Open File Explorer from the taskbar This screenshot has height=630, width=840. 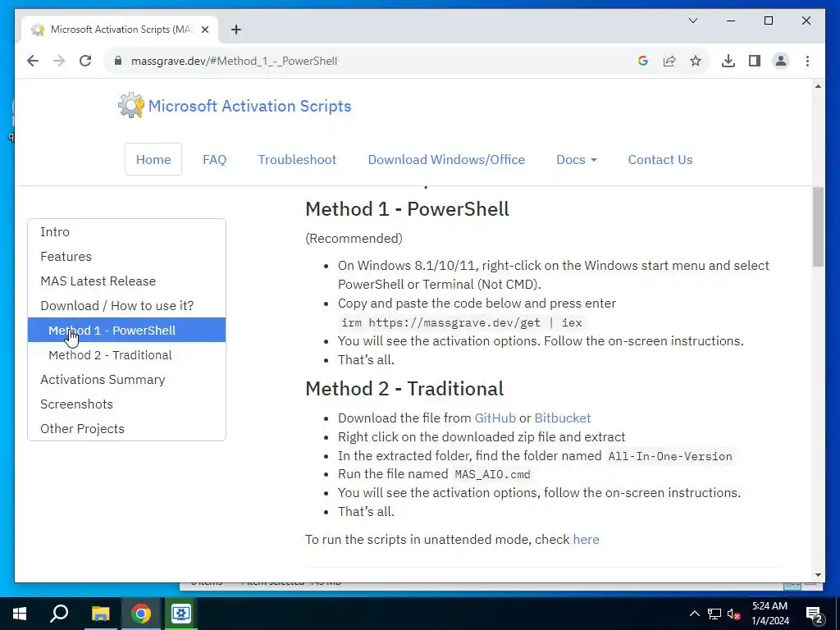point(100,614)
